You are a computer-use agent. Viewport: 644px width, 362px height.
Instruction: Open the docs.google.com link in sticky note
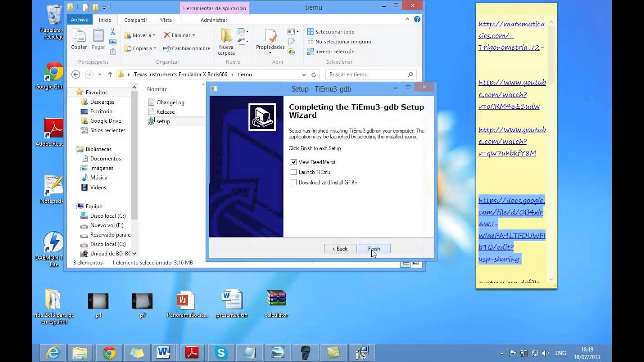coord(512,230)
